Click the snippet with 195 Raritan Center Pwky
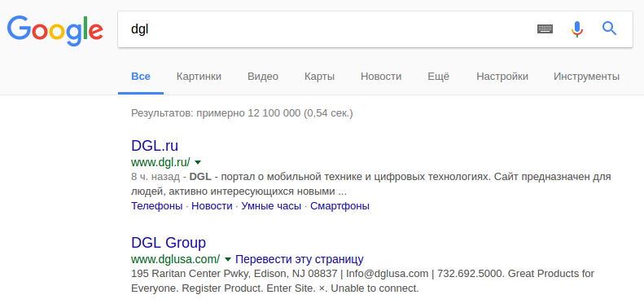This screenshot has height=308, width=644. click(x=362, y=281)
